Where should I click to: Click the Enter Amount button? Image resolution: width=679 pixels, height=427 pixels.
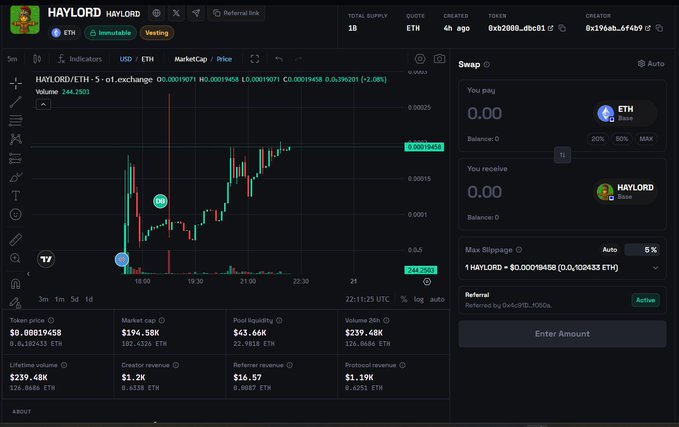coord(562,334)
